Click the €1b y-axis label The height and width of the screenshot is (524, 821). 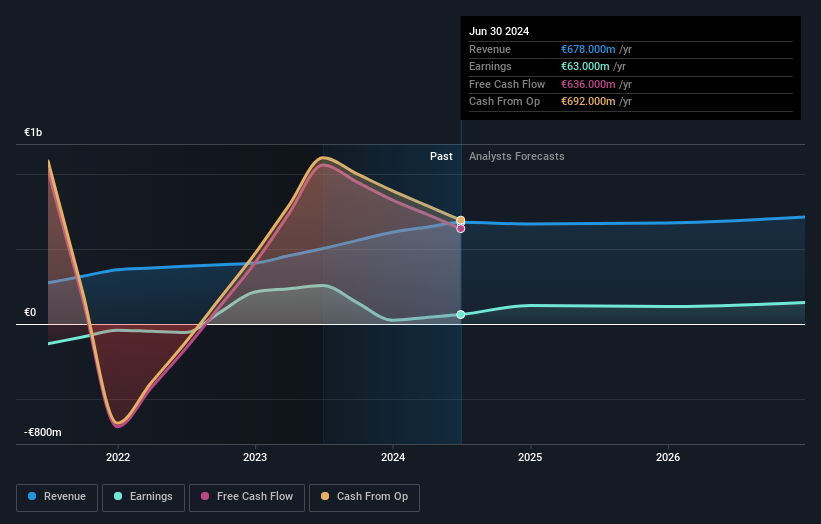pos(33,132)
